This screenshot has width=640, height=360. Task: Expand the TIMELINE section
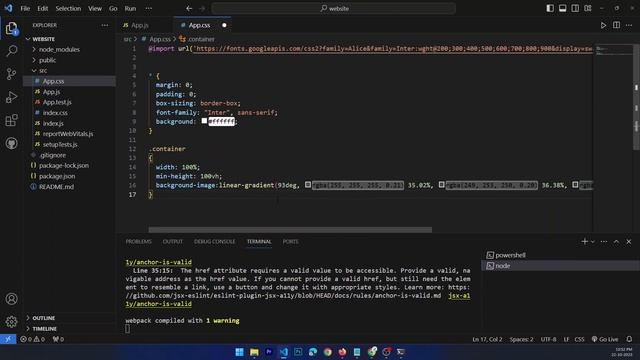44,329
